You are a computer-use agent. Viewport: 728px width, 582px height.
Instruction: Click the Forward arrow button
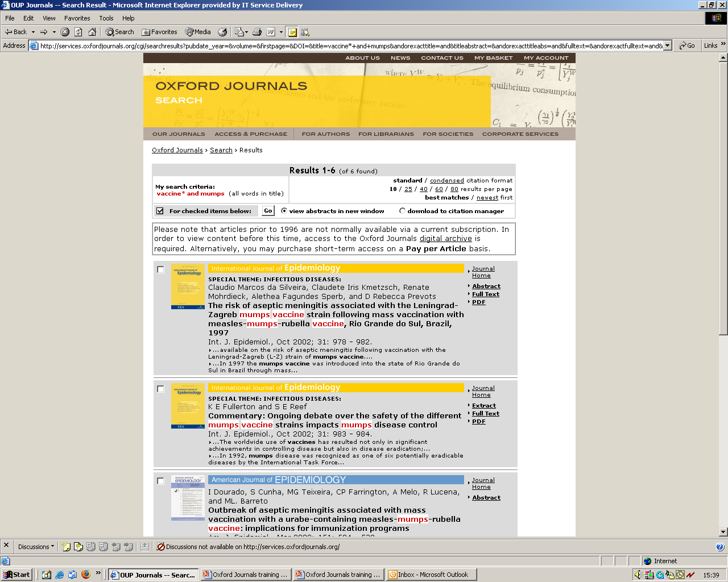(44, 32)
